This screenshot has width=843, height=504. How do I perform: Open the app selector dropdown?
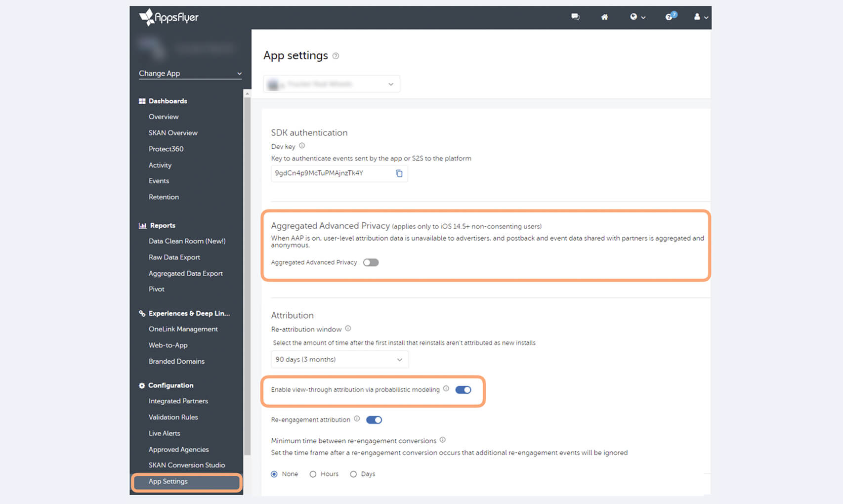[x=332, y=84]
